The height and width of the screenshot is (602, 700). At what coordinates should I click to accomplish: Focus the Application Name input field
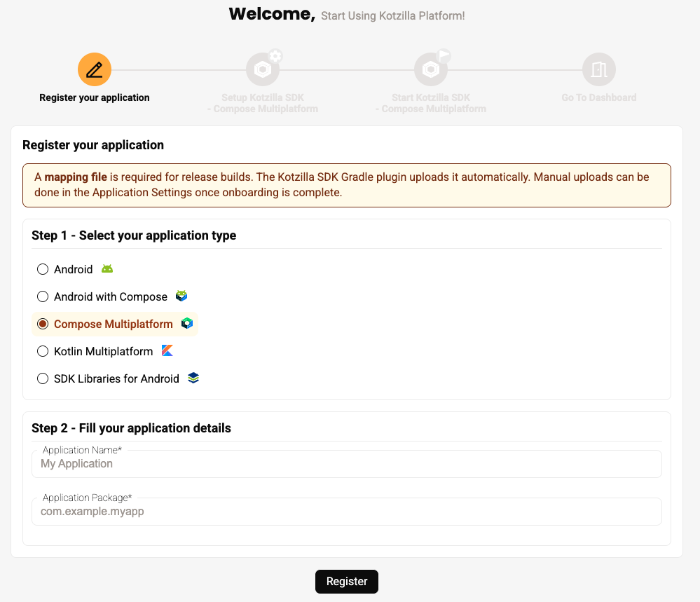(x=346, y=464)
